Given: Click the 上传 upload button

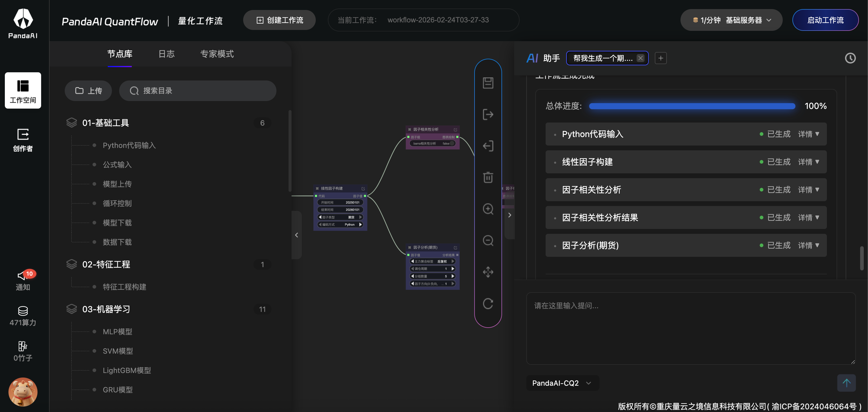Looking at the screenshot, I should point(88,91).
